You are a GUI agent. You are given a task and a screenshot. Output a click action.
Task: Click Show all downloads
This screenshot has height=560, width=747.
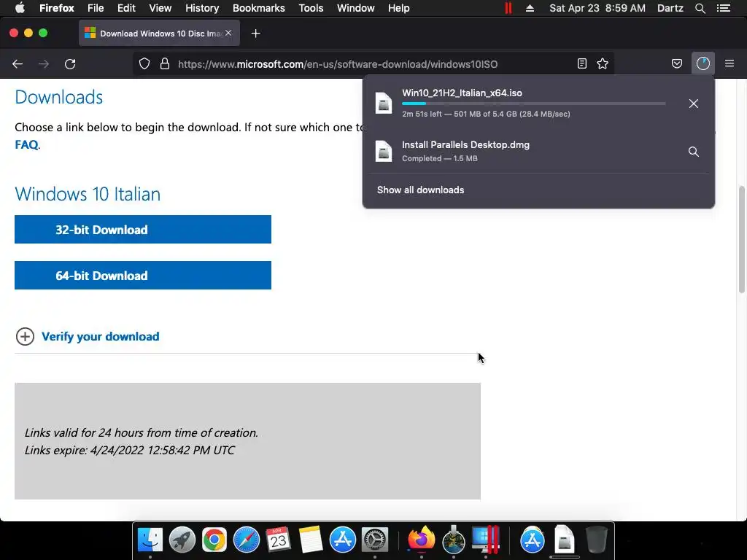(421, 190)
